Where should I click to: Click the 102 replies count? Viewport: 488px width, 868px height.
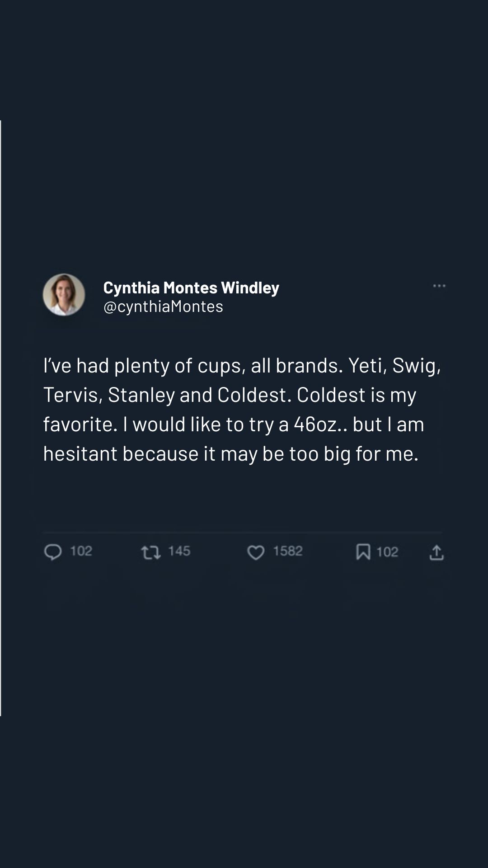(x=81, y=551)
